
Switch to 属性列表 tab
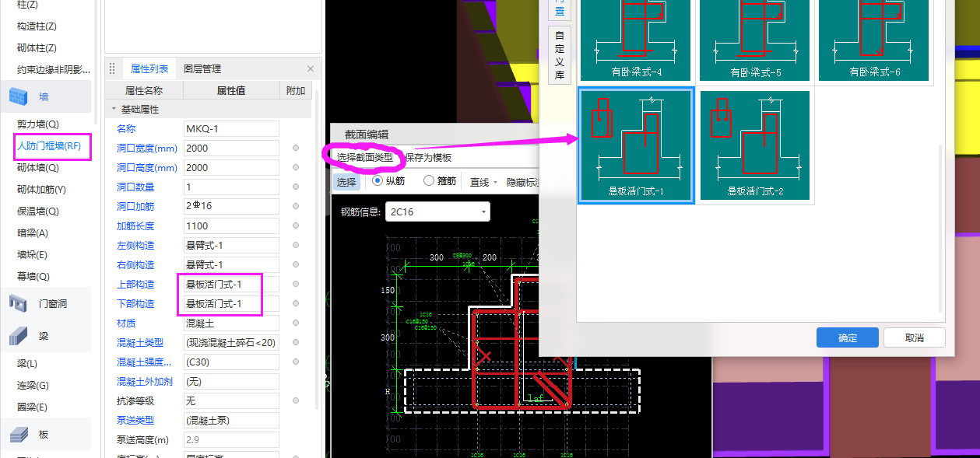coord(149,68)
